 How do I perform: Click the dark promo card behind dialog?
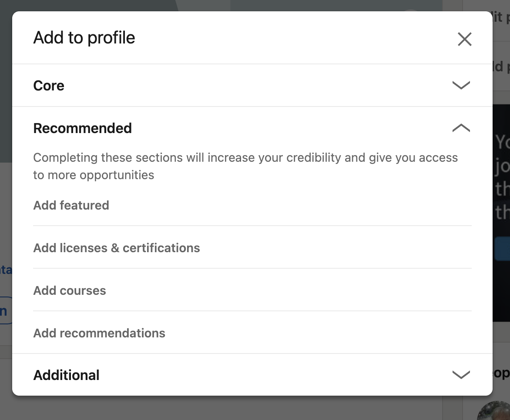(x=501, y=213)
